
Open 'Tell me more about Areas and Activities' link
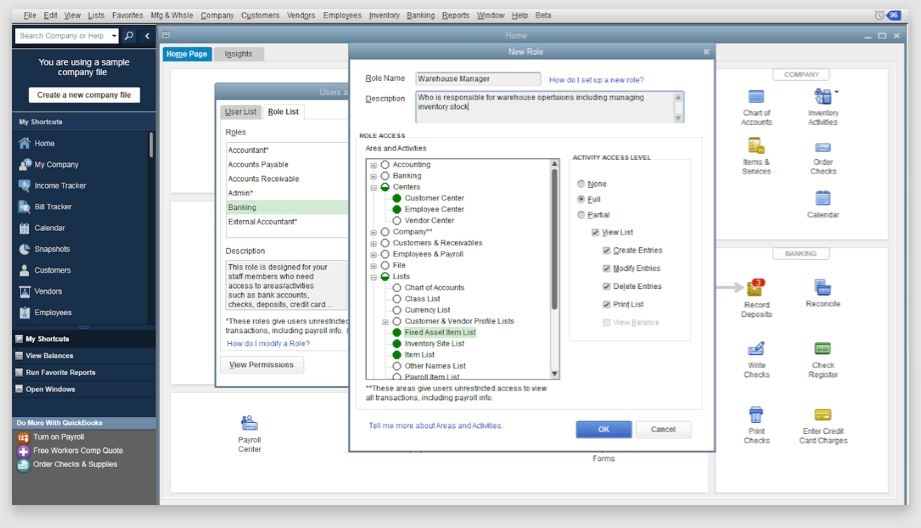tap(435, 426)
